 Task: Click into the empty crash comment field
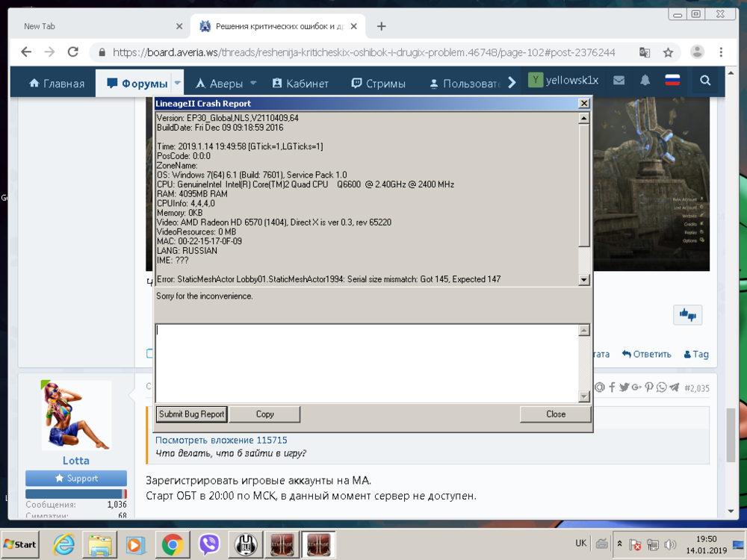pos(366,362)
